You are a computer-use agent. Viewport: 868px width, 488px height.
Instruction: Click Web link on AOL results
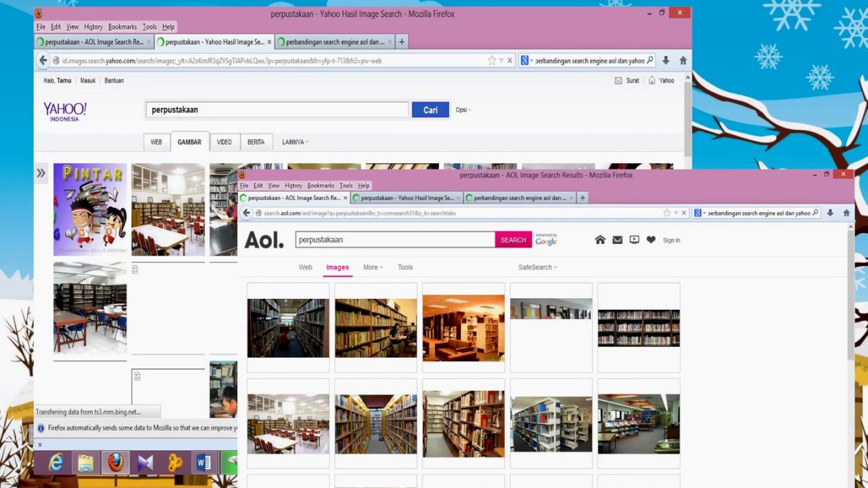pos(306,267)
